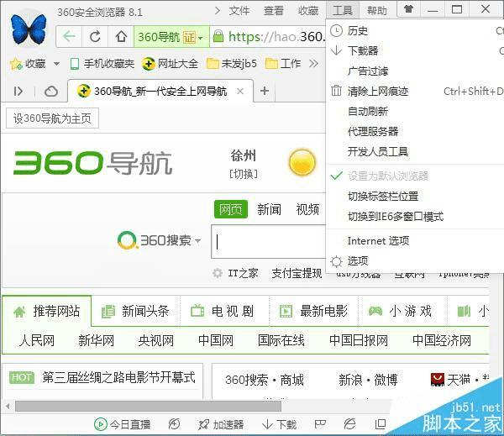Click the green lock icon in address bar

point(218,36)
